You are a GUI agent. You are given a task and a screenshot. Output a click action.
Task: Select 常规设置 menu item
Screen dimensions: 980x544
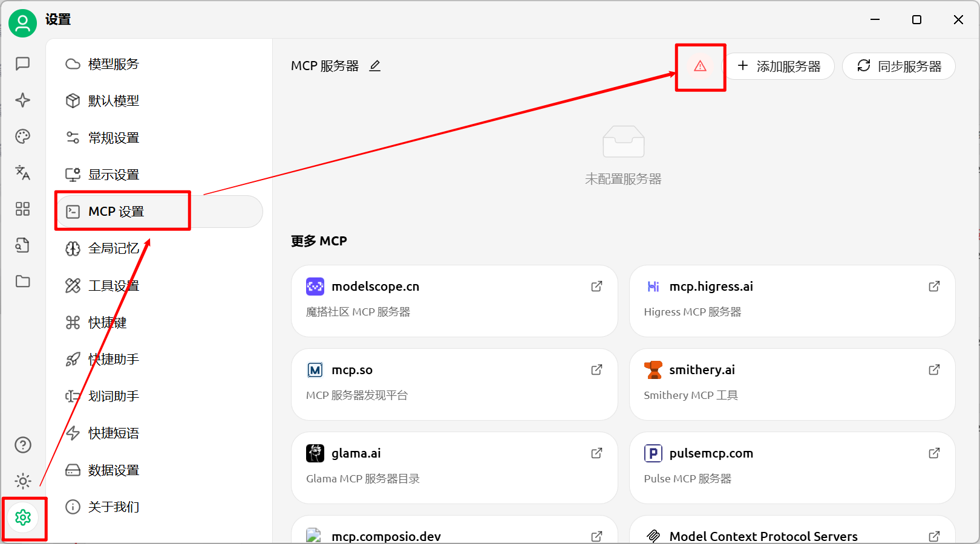(x=114, y=138)
